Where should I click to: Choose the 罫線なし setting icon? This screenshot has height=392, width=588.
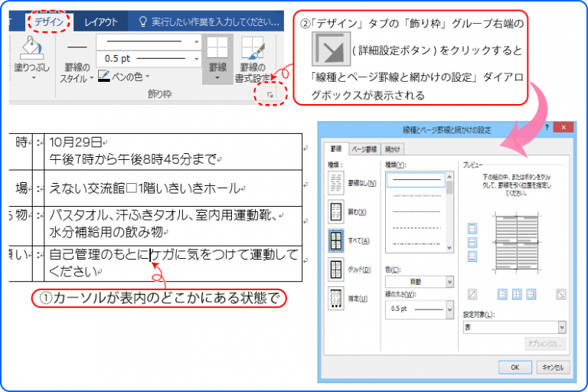tap(336, 183)
